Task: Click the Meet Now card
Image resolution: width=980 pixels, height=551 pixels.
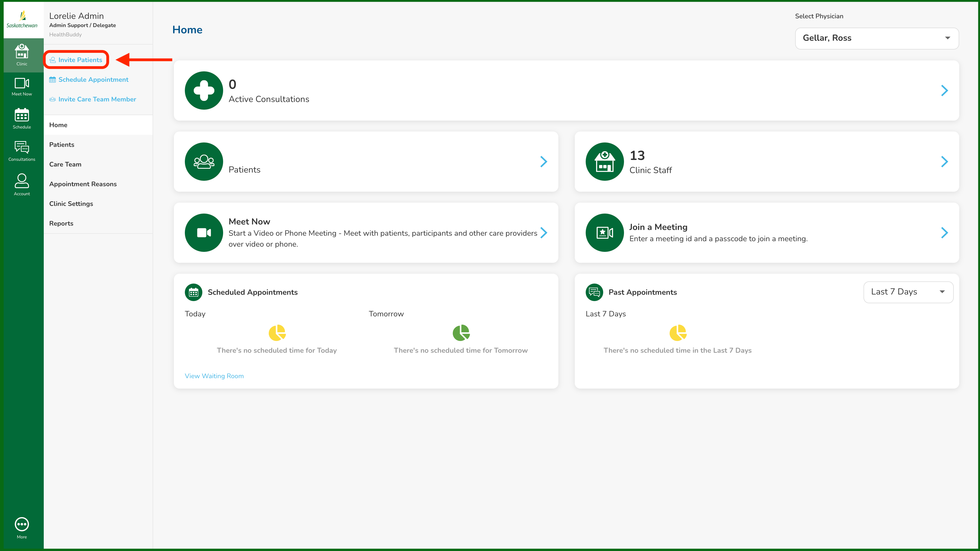Action: tap(365, 232)
